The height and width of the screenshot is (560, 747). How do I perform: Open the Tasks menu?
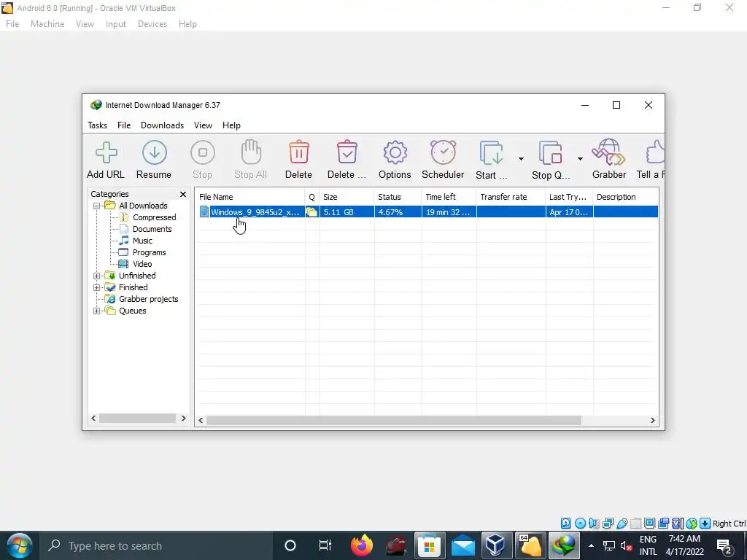pyautogui.click(x=97, y=125)
